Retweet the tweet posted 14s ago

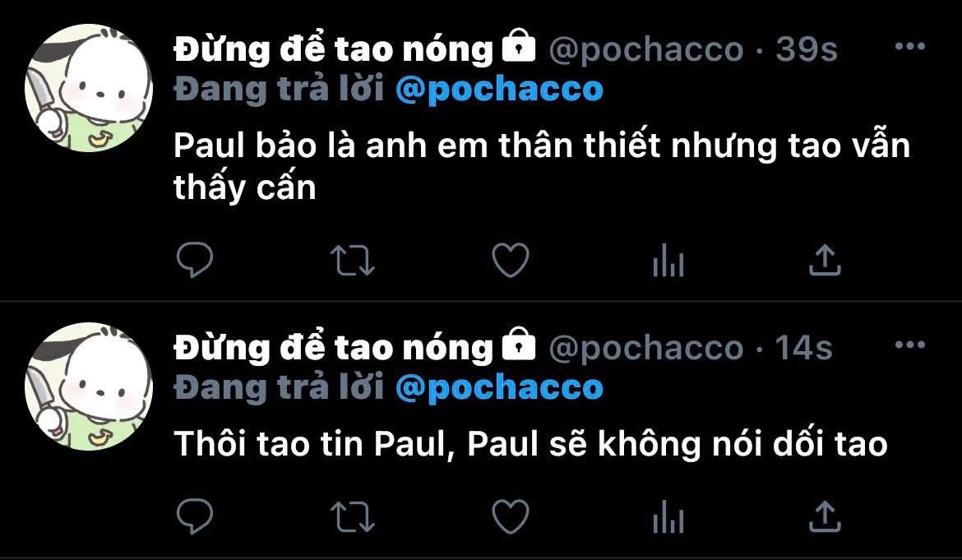coord(352,516)
